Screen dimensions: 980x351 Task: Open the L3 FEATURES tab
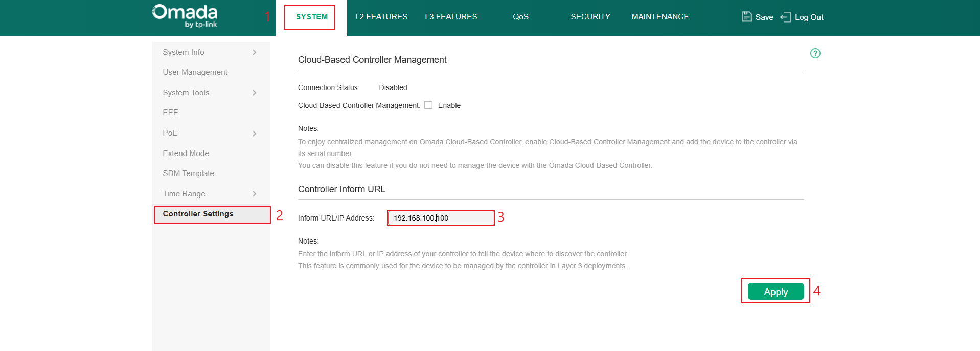(451, 17)
